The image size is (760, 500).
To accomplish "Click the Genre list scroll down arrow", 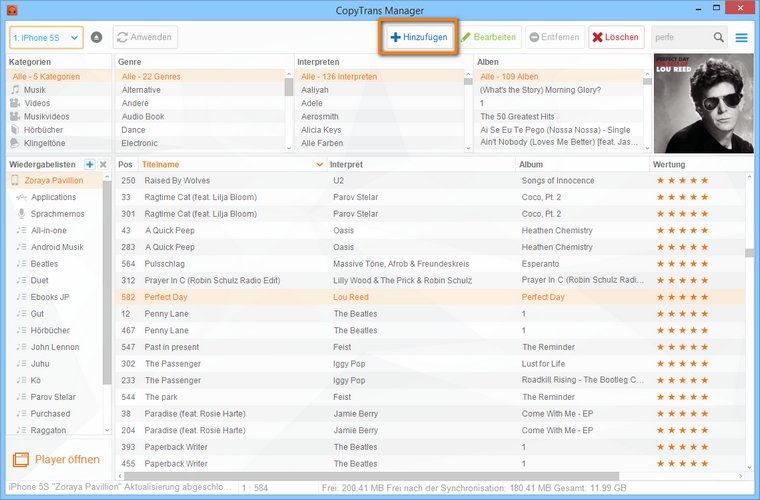I will click(x=289, y=148).
